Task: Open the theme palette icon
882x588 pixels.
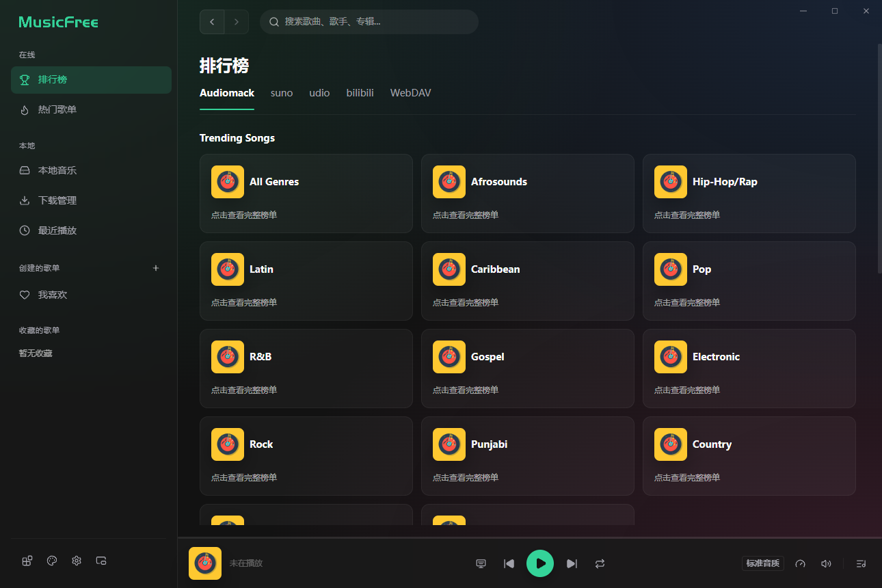Action: click(51, 560)
